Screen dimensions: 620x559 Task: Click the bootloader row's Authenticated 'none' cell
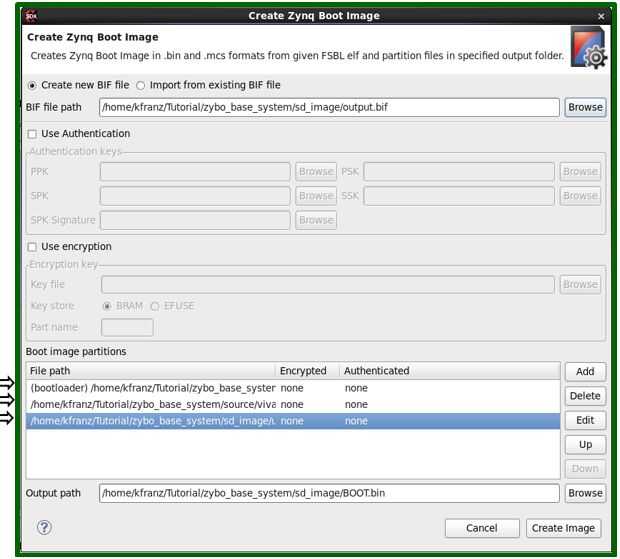click(356, 388)
